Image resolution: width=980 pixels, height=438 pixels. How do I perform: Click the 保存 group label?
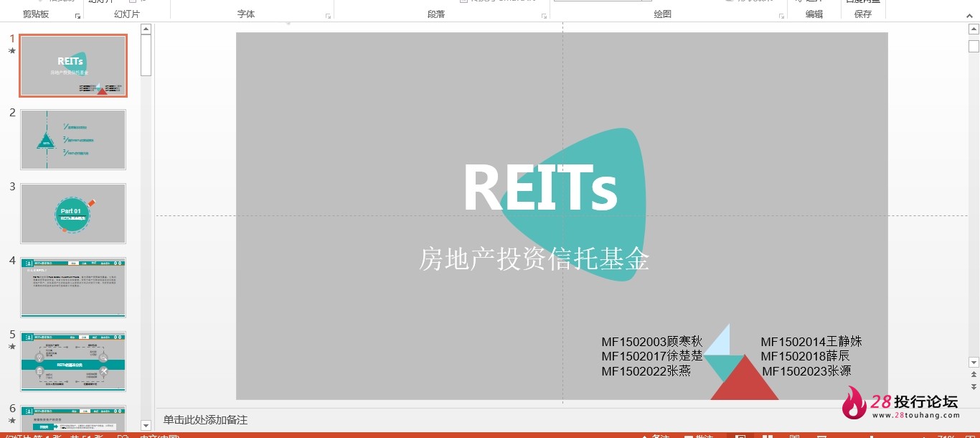pos(863,14)
